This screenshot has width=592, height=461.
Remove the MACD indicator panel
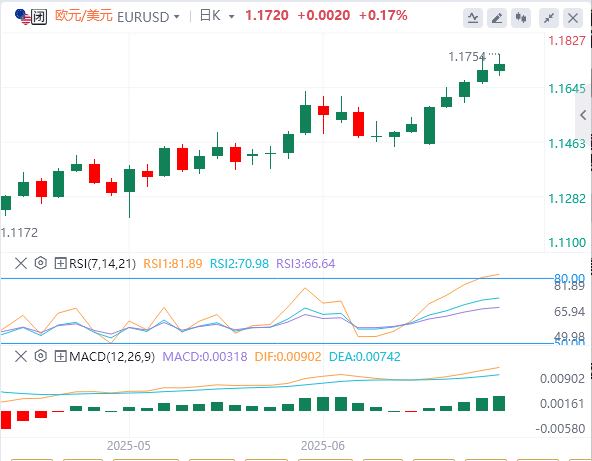click(x=21, y=356)
